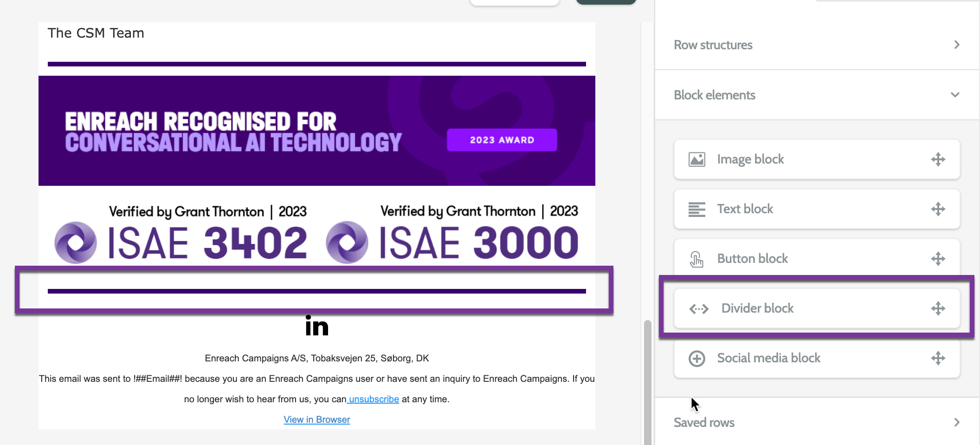Viewport: 980px width, 445px height.
Task: Click the Divider block move handle
Action: coord(938,308)
